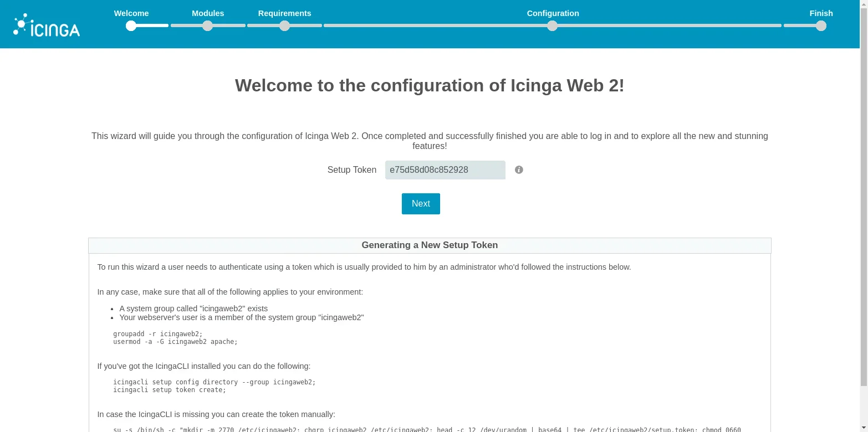Image resolution: width=868 pixels, height=432 pixels.
Task: Click the Requirements step circle marker
Action: coord(284,26)
